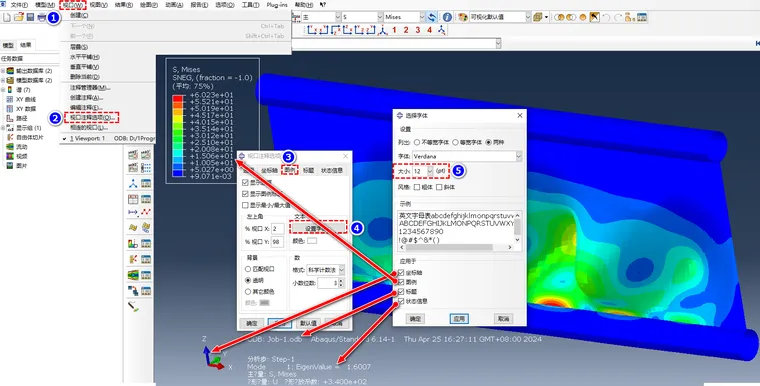Viewport: 760px width, 386px height.
Task: Click the undo arrow icon
Action: (606, 17)
